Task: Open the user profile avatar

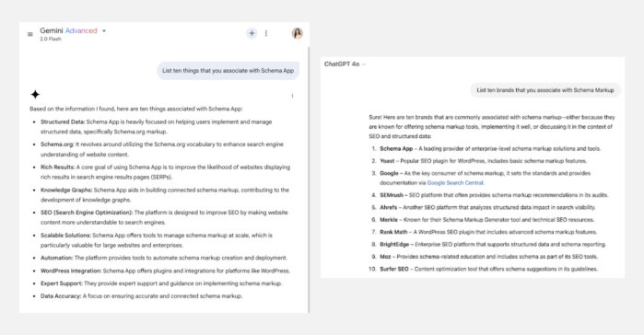Action: tap(298, 33)
